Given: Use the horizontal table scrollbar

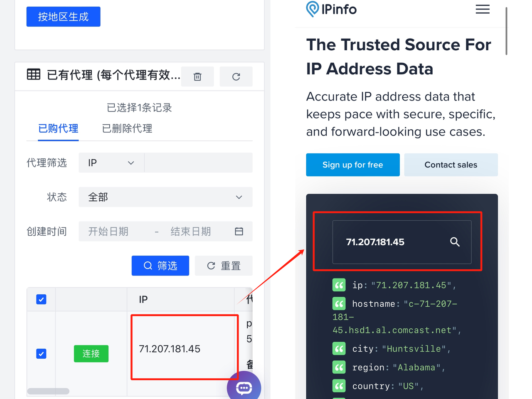Looking at the screenshot, I should coord(48,391).
